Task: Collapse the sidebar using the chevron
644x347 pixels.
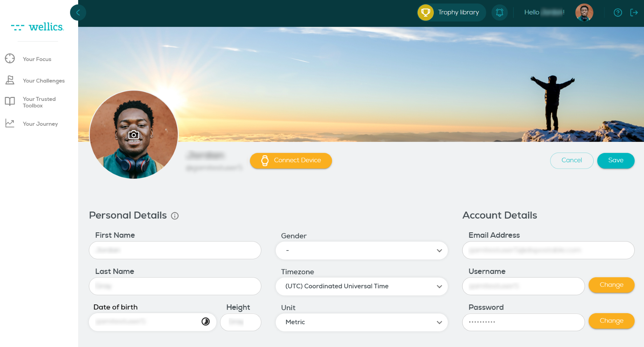Action: (x=78, y=12)
